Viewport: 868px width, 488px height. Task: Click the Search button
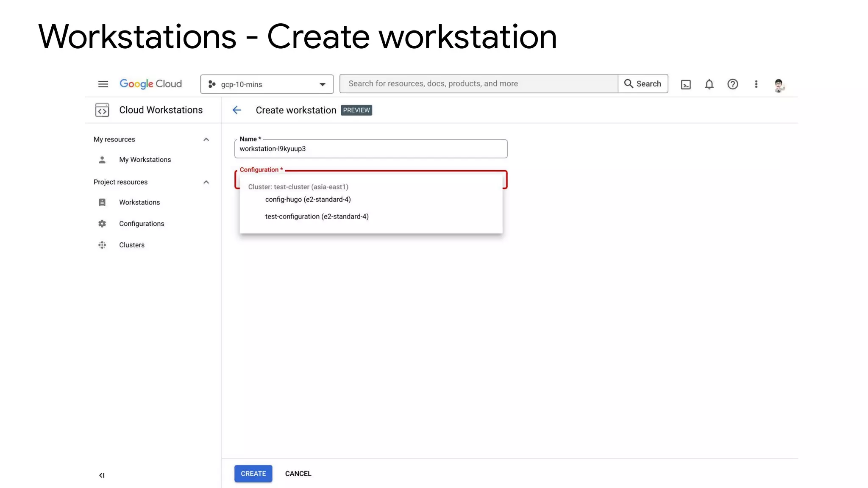[643, 83]
